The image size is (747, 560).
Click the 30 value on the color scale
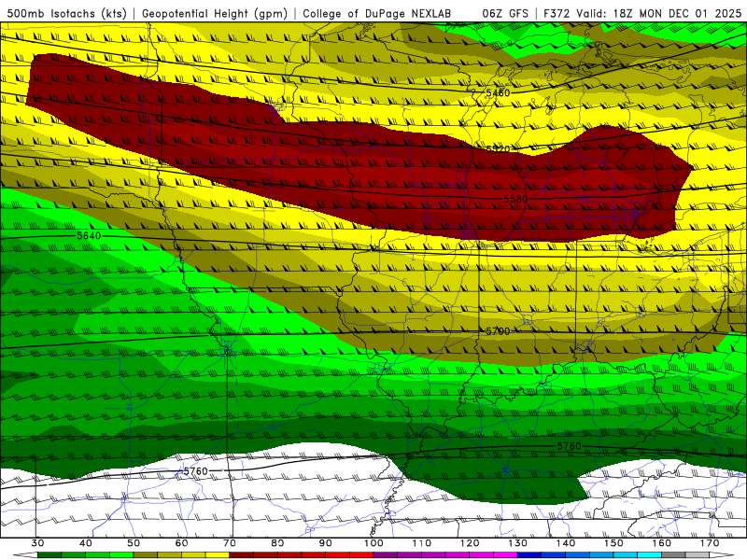click(x=37, y=543)
